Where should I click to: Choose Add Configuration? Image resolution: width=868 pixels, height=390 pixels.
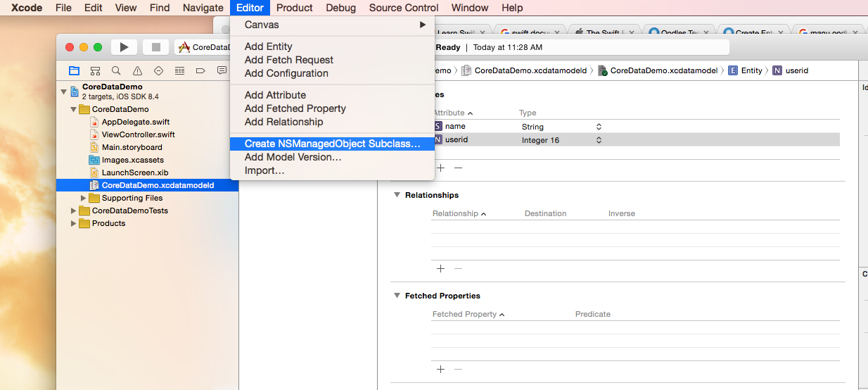tap(333, 73)
